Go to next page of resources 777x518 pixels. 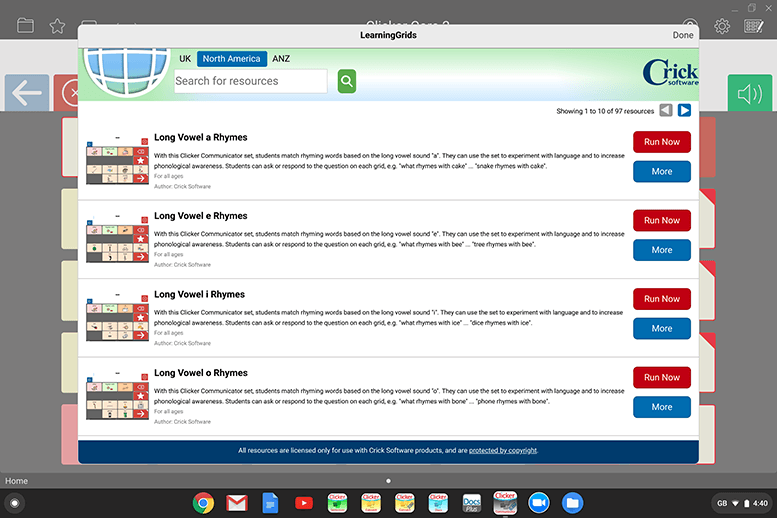click(x=684, y=111)
